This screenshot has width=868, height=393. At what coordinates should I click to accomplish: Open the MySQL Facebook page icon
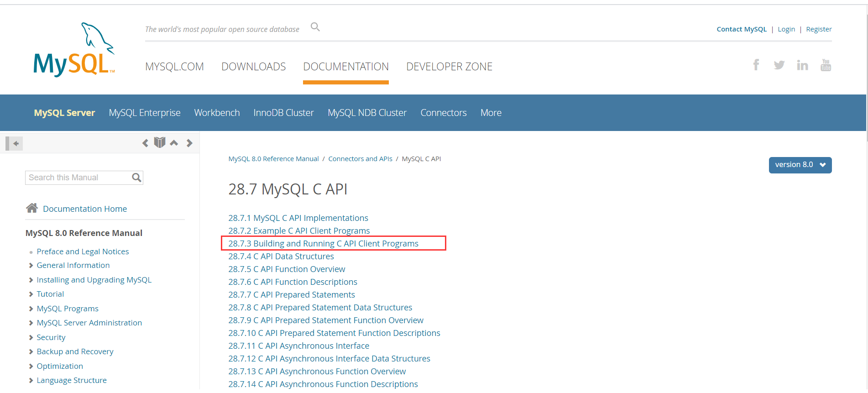(x=756, y=65)
